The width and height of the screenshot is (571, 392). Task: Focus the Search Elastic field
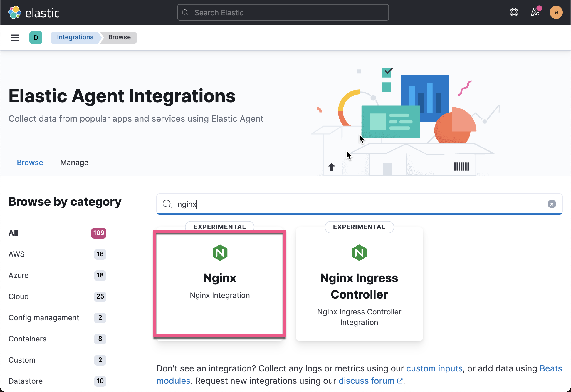click(x=283, y=12)
